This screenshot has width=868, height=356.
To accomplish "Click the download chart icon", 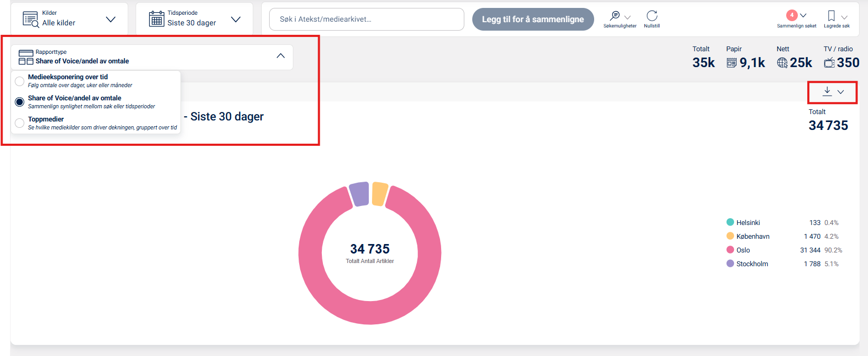I will coord(827,91).
